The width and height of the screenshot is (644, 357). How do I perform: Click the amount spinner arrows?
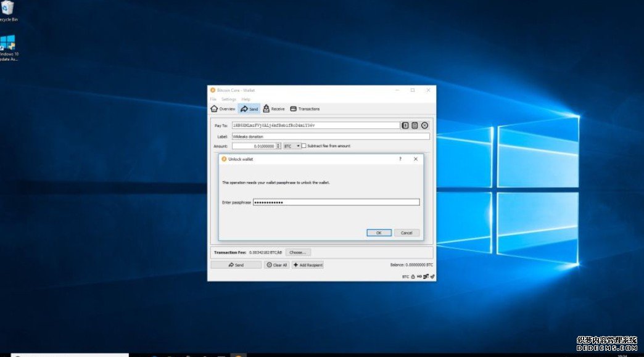tap(278, 146)
